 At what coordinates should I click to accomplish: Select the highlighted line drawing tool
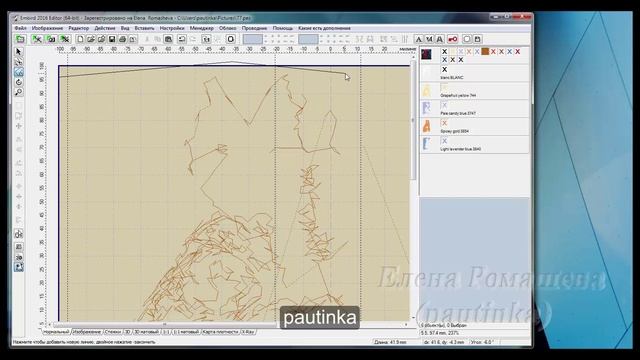point(18,72)
